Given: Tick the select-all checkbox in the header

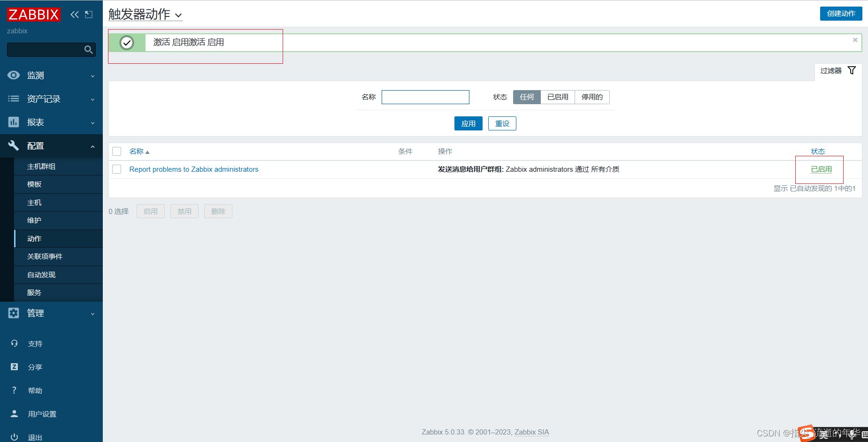Looking at the screenshot, I should 117,151.
